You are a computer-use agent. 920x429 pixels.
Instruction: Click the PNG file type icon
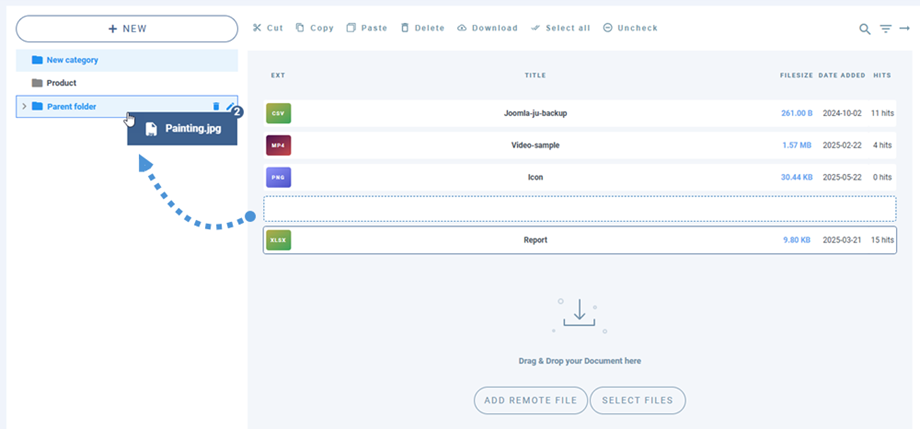click(278, 177)
